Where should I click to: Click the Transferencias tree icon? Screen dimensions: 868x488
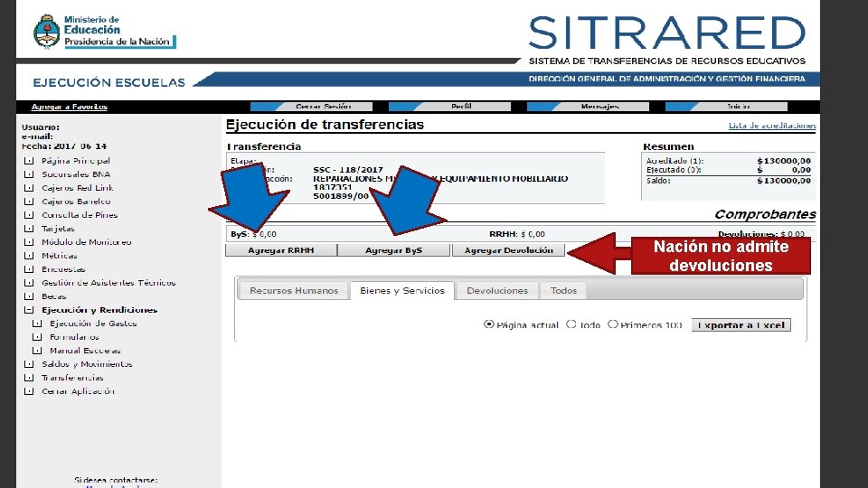click(29, 378)
